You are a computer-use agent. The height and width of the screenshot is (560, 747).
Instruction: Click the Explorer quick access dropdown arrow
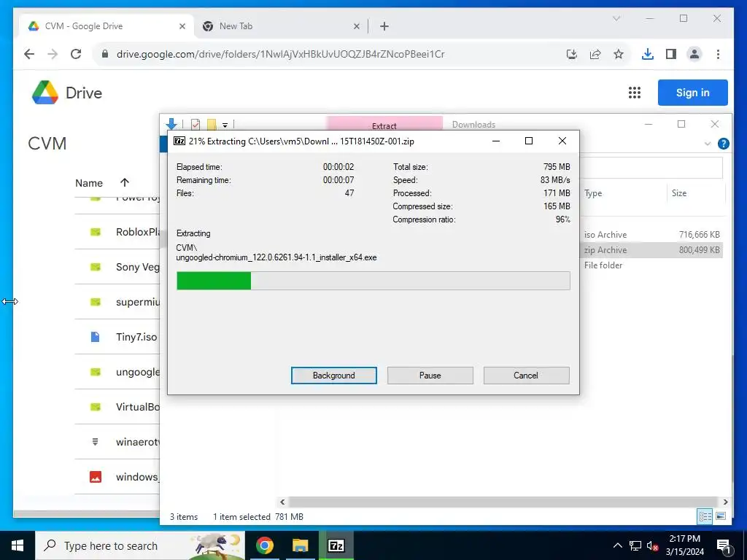coord(225,125)
